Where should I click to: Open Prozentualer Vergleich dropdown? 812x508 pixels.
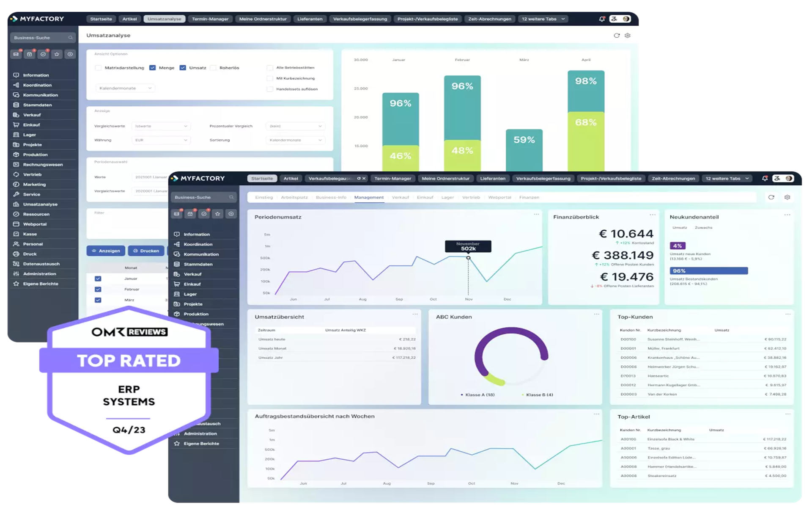[x=295, y=126]
